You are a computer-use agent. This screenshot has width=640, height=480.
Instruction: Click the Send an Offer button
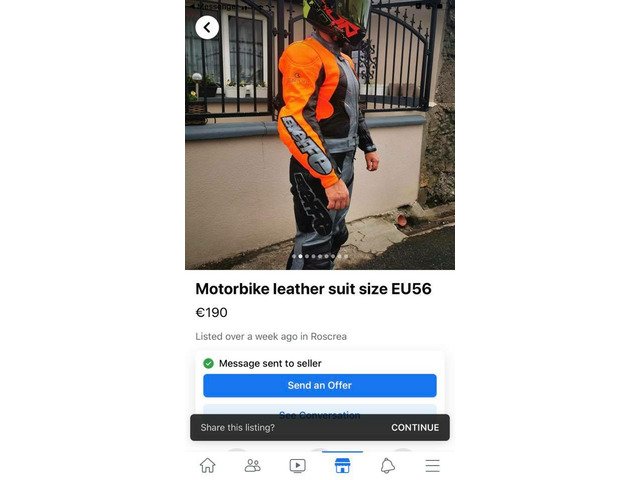click(320, 385)
